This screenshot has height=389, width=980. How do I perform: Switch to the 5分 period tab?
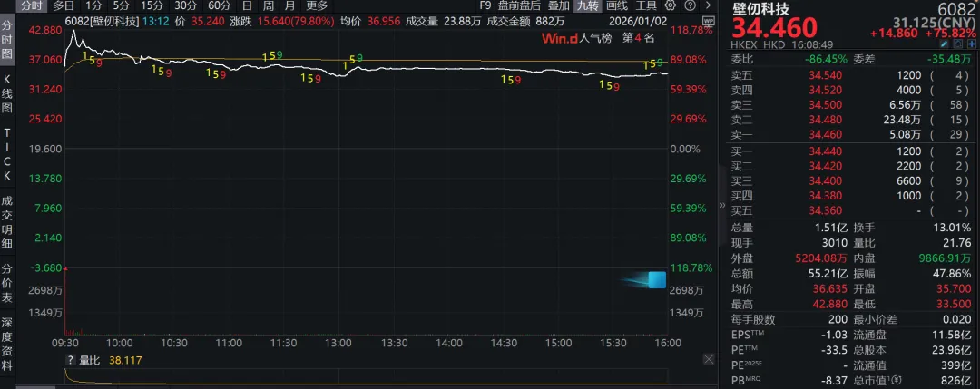pyautogui.click(x=121, y=5)
